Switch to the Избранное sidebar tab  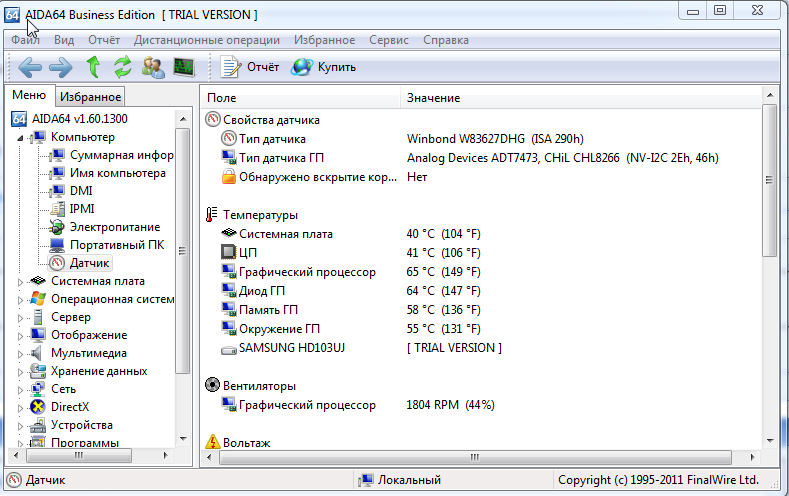[x=90, y=97]
